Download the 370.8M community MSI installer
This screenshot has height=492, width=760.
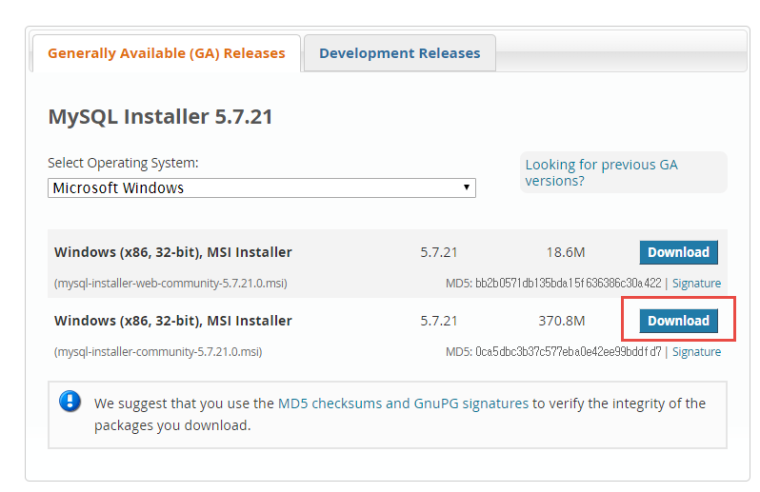click(x=678, y=321)
